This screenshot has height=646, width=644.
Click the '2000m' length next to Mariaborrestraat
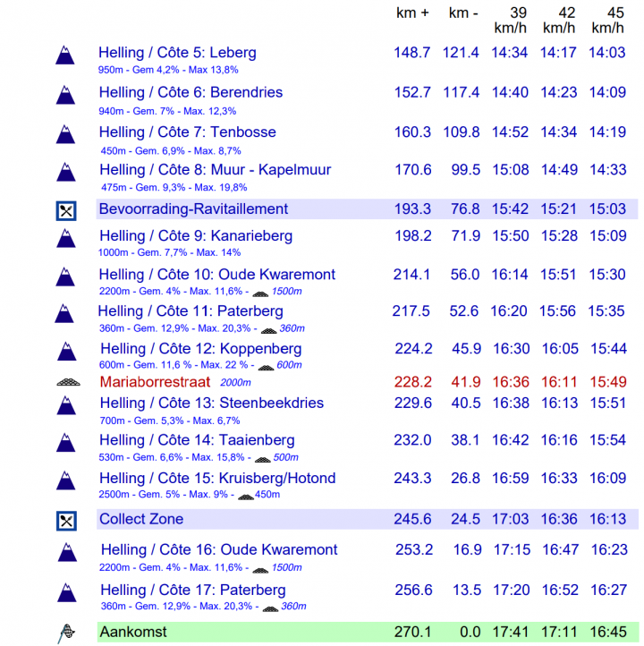pos(235,383)
